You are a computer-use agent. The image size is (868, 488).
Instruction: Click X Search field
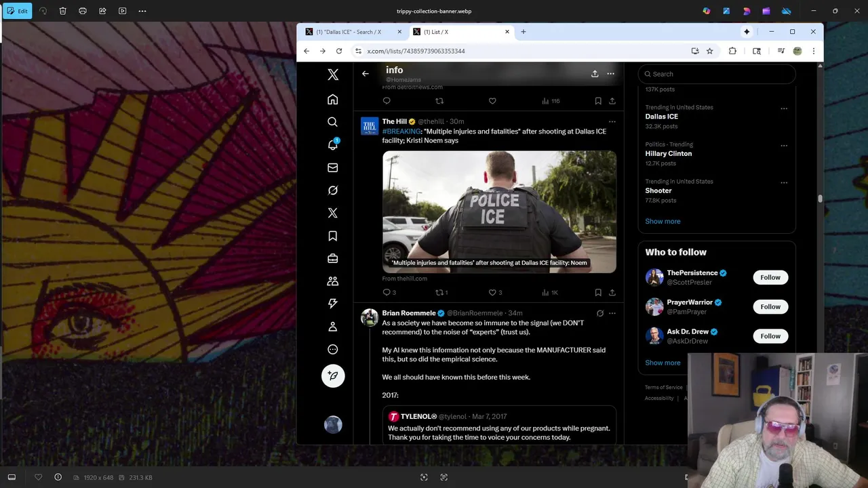717,74
